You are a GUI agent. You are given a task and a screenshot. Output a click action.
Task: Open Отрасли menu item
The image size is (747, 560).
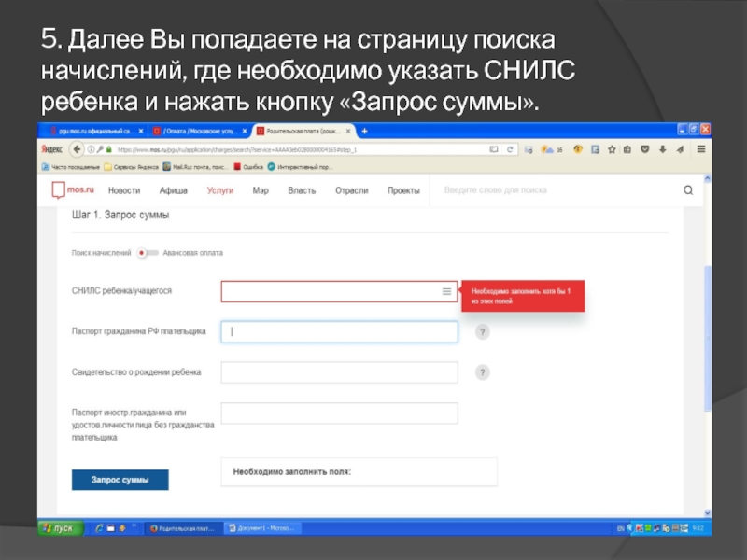pos(352,190)
